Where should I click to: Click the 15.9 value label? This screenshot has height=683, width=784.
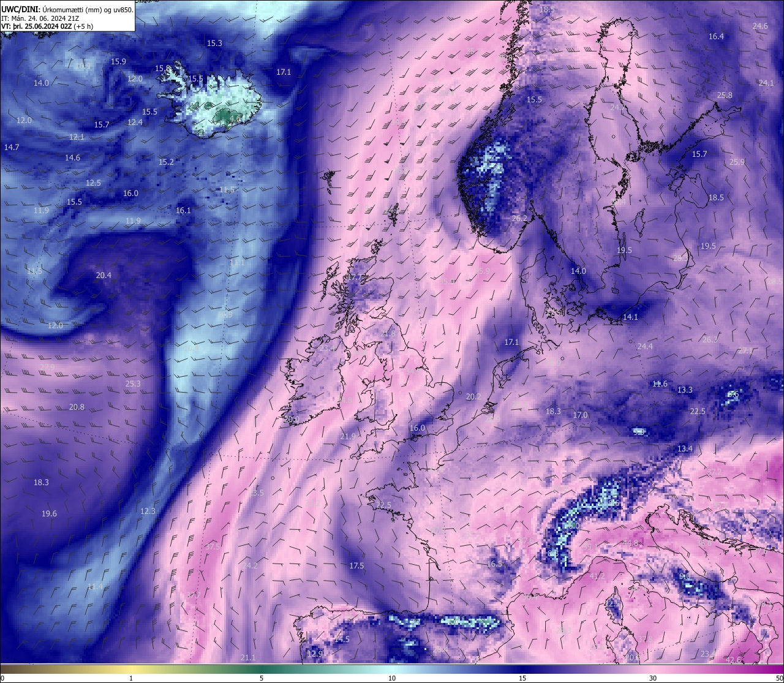(118, 62)
